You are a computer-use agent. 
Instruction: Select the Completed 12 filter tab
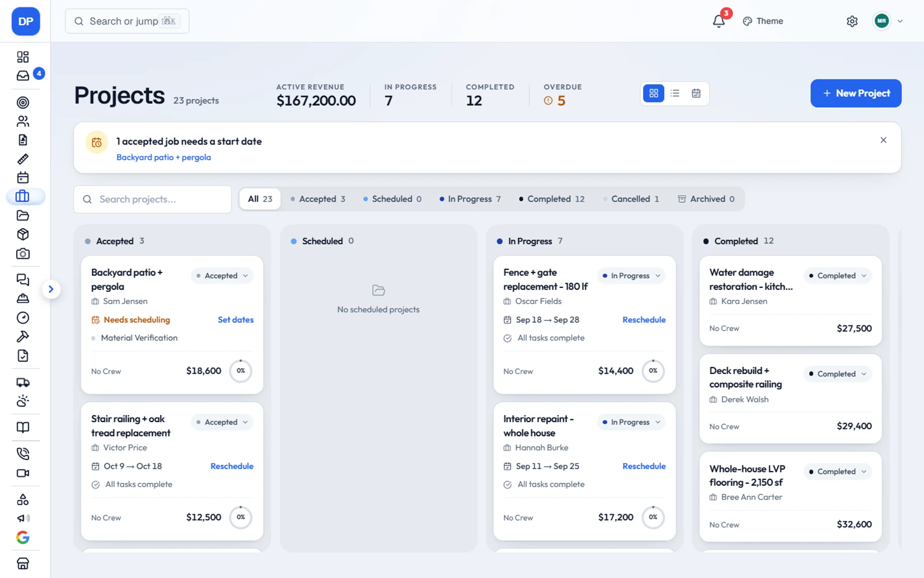(552, 199)
